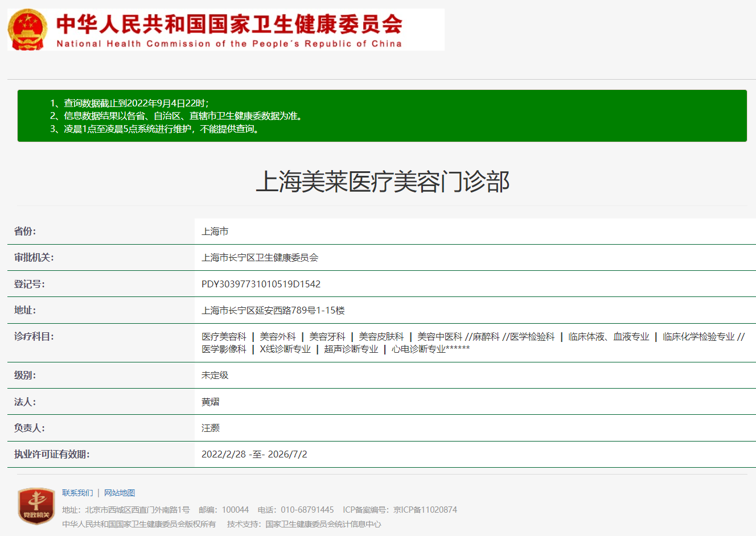
Task: Click the 执业许可证有效期 field label
Action: click(x=52, y=454)
